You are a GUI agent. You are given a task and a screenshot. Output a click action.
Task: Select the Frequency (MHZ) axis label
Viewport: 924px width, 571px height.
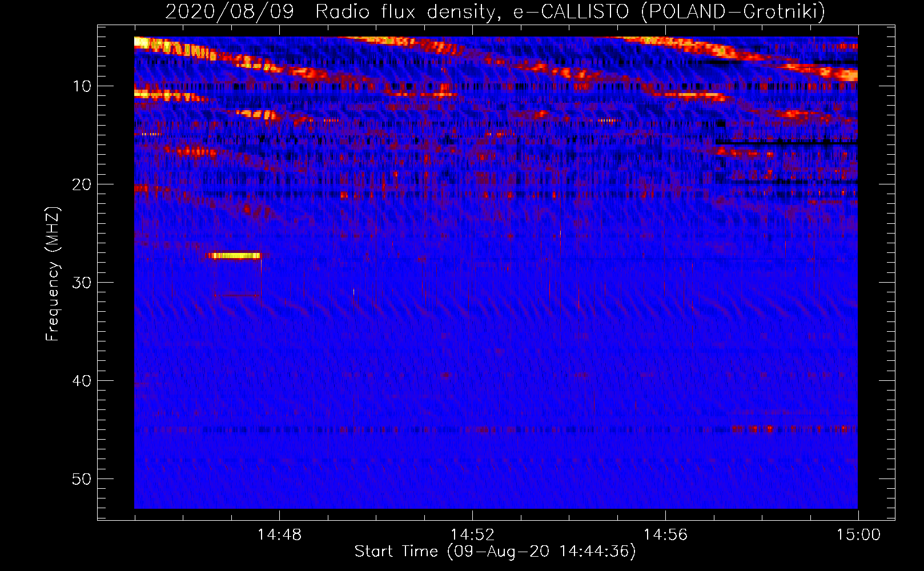[x=53, y=274]
